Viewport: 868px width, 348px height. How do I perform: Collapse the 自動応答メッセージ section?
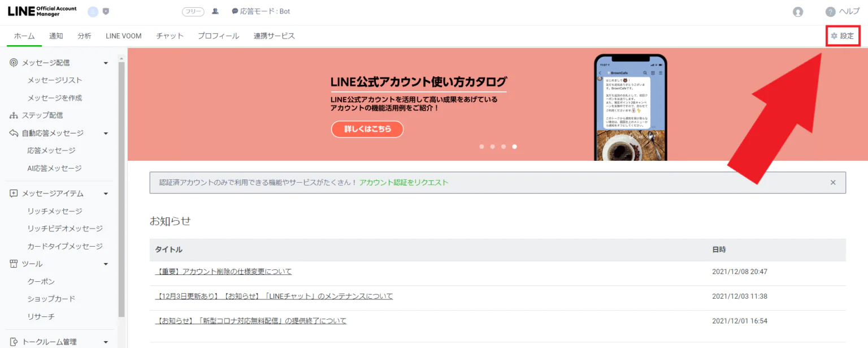tap(106, 133)
